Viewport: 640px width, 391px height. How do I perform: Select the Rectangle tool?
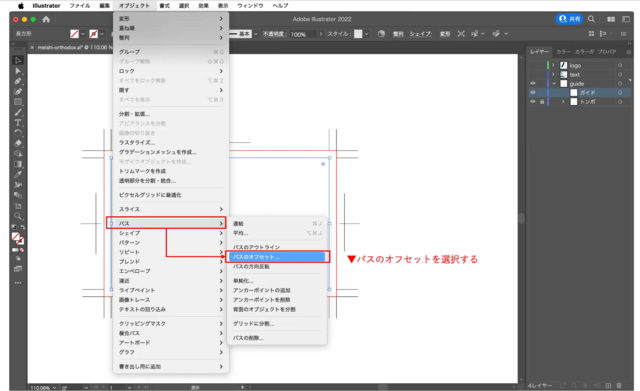[18, 102]
